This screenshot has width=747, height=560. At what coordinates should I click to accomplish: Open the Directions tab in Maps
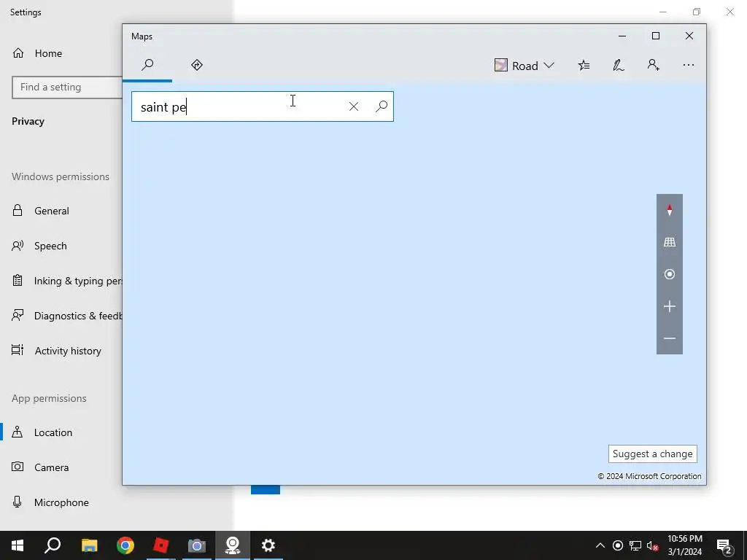point(197,65)
